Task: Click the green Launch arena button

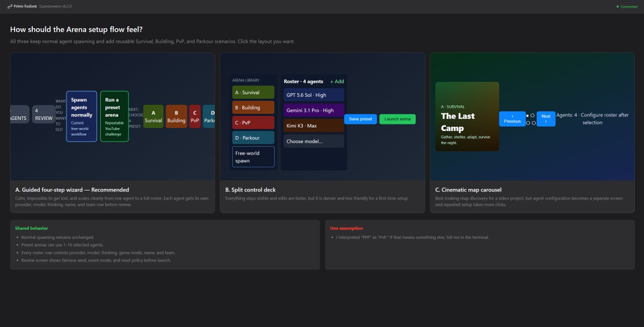Action: pyautogui.click(x=397, y=119)
